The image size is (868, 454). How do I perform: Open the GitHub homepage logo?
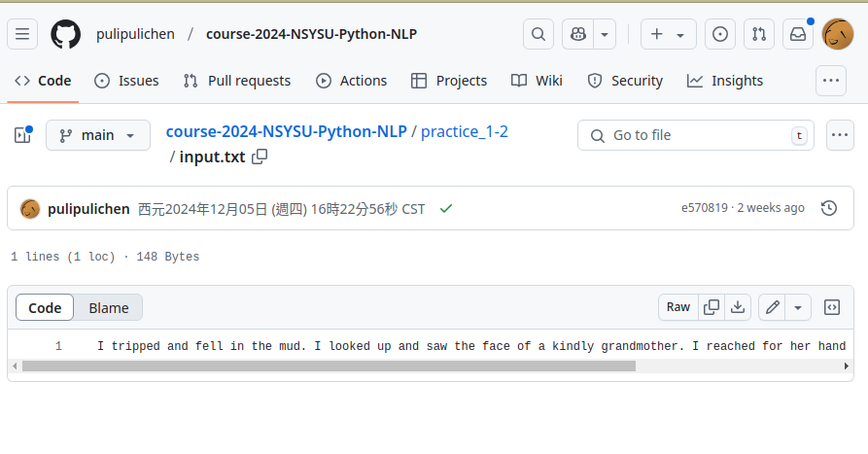coord(65,34)
